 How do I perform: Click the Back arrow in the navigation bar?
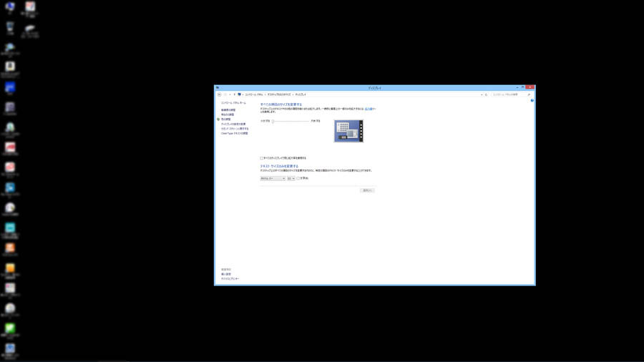pyautogui.click(x=219, y=94)
